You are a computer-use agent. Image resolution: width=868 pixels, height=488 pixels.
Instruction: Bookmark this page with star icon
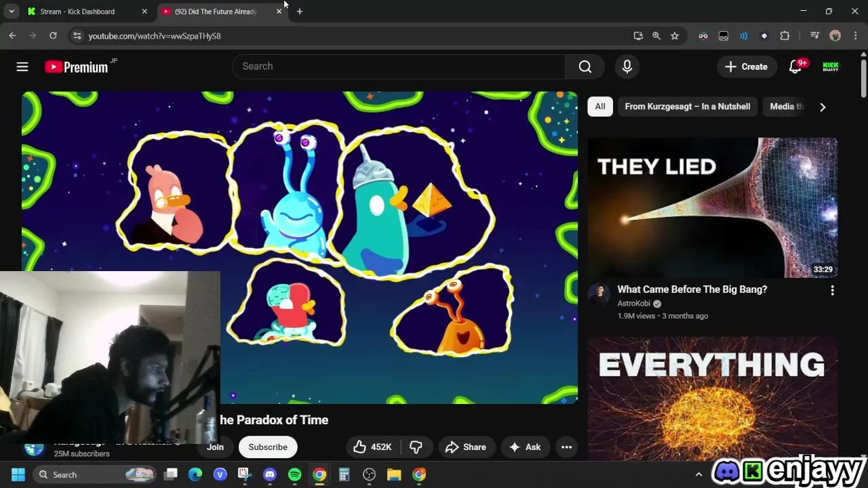[675, 36]
